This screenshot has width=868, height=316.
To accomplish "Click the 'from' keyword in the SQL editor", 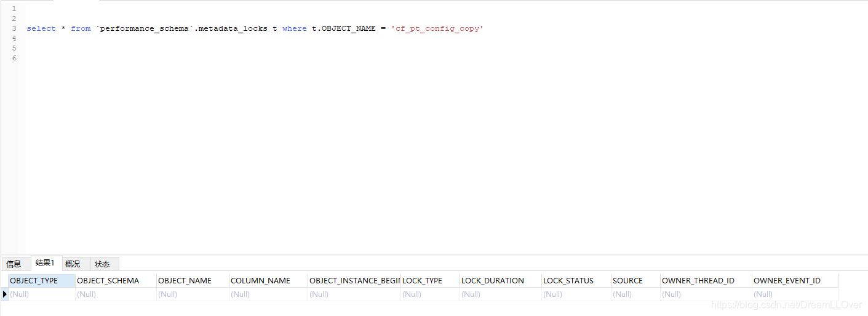I will (81, 28).
